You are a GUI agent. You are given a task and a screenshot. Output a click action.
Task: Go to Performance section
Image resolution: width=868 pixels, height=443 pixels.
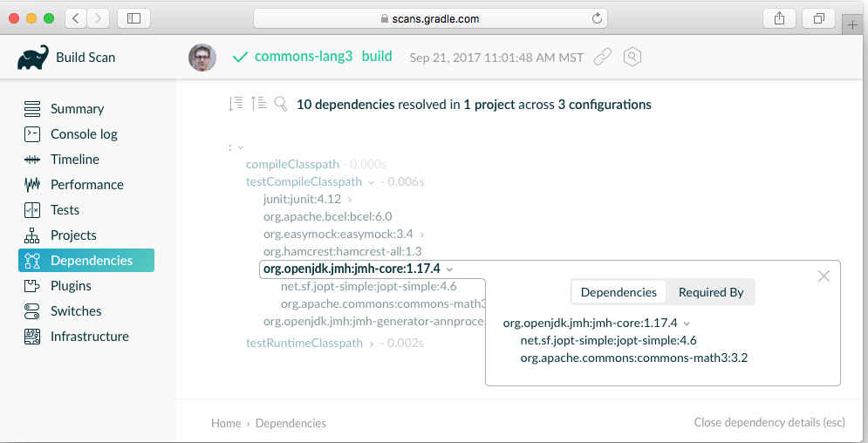(87, 185)
